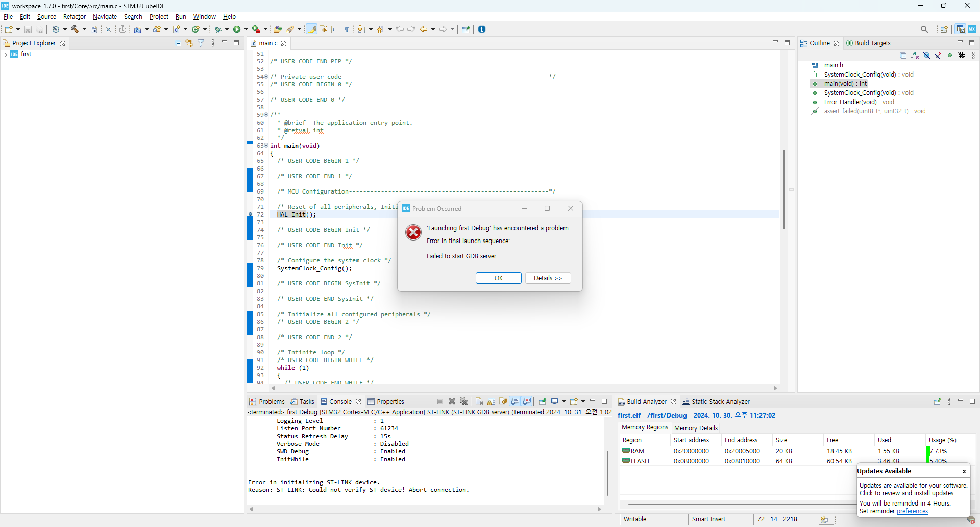Click the red error icon in dialog
The height and width of the screenshot is (527, 980).
pyautogui.click(x=413, y=232)
